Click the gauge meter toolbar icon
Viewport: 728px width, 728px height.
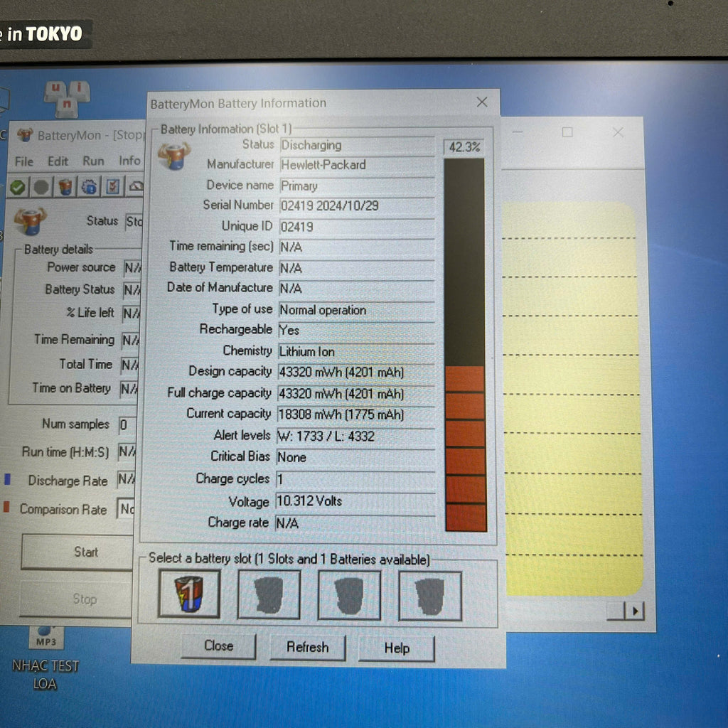135,187
